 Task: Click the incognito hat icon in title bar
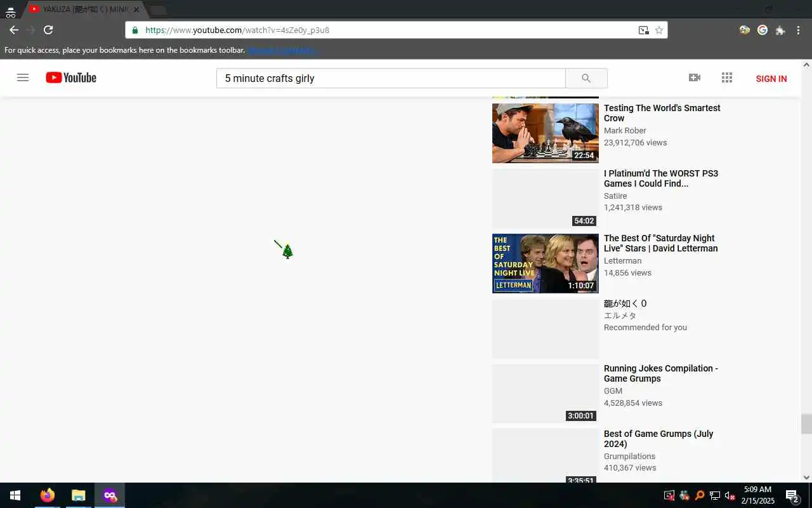tap(10, 12)
